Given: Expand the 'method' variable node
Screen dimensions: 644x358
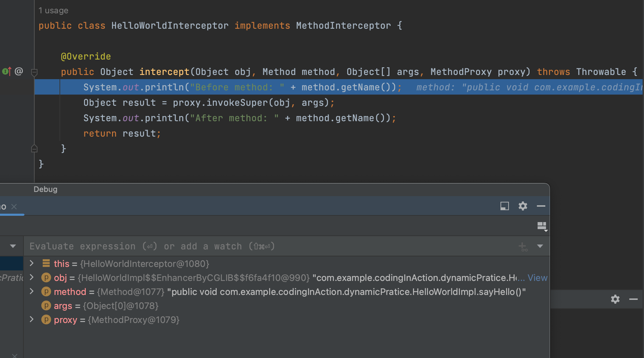Looking at the screenshot, I should pyautogui.click(x=31, y=291).
